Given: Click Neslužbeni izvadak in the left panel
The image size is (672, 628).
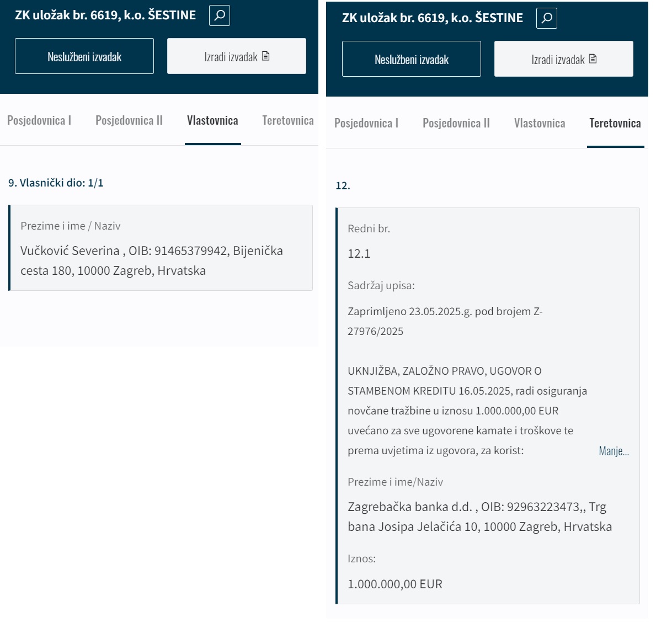Looking at the screenshot, I should click(84, 56).
